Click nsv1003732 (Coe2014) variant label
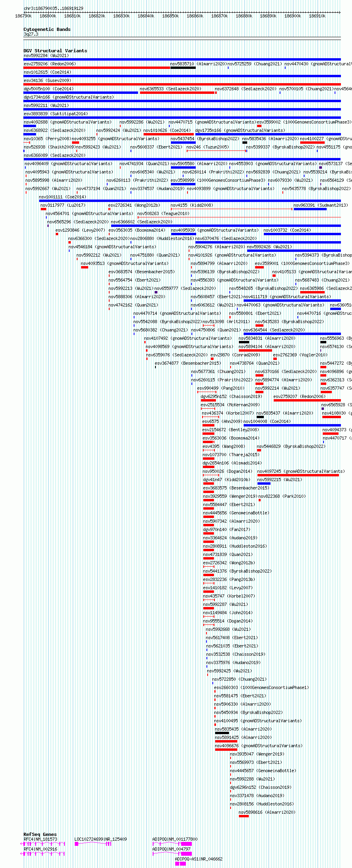The height and width of the screenshot is (868, 352). [288, 230]
